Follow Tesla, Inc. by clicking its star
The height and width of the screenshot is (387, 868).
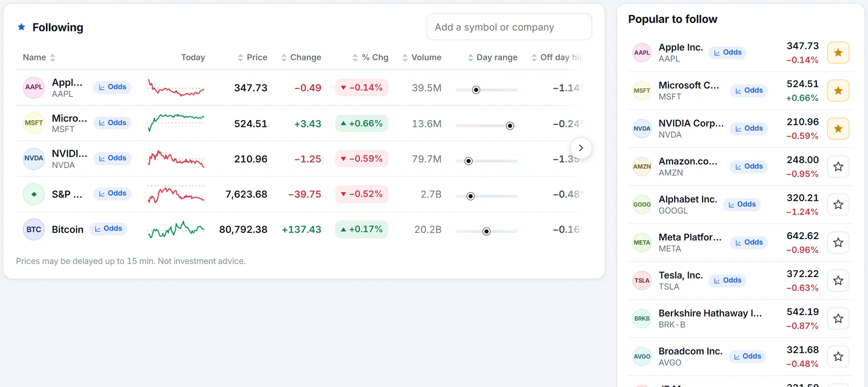(x=838, y=280)
